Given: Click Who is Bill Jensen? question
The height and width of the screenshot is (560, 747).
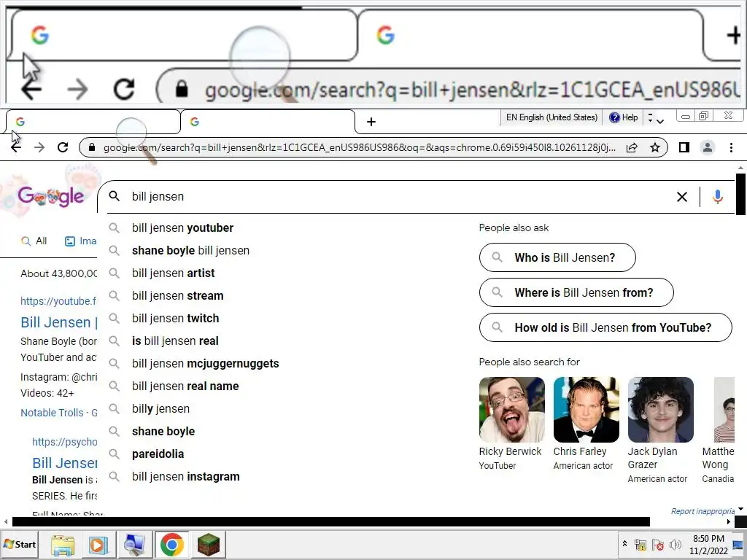Looking at the screenshot, I should point(557,257).
